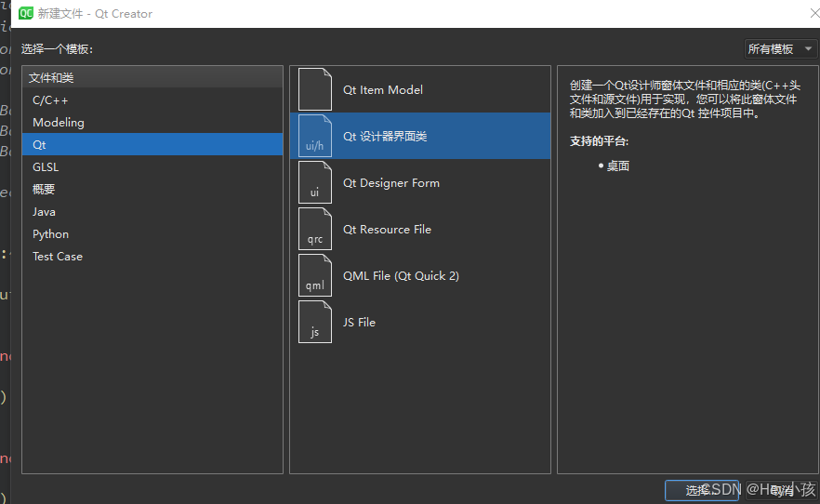Select the Qt category

(x=152, y=144)
